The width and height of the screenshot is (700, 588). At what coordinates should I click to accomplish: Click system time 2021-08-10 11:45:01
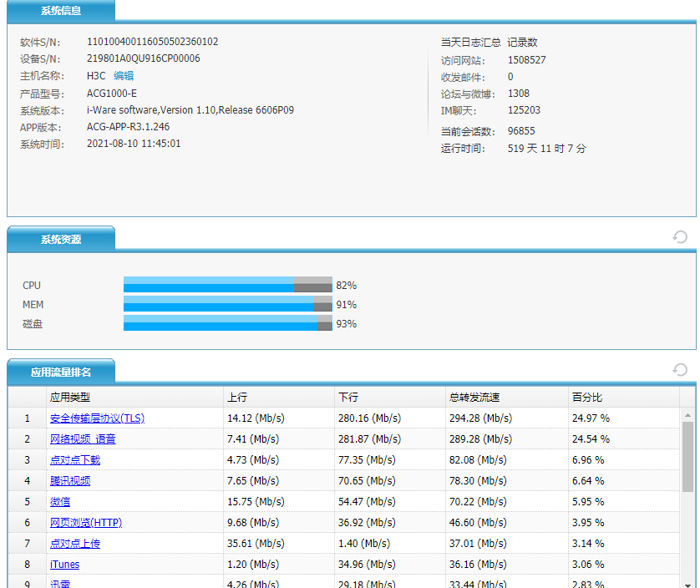(x=134, y=144)
